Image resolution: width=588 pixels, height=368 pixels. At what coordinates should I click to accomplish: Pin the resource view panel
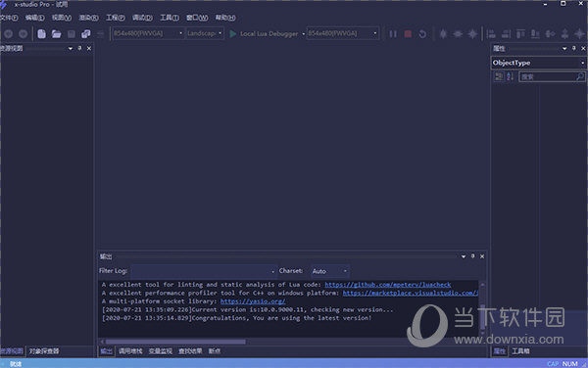point(79,48)
